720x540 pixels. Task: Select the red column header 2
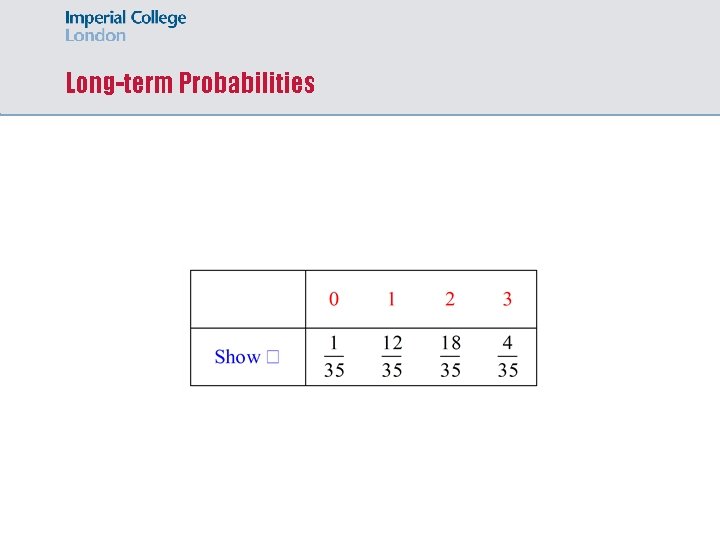tap(450, 299)
